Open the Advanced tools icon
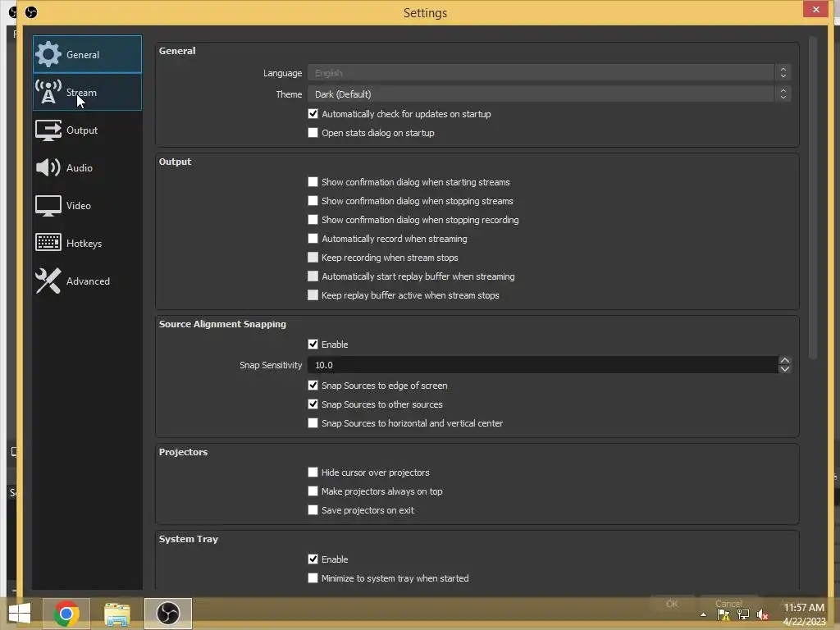840x630 pixels. (48, 281)
